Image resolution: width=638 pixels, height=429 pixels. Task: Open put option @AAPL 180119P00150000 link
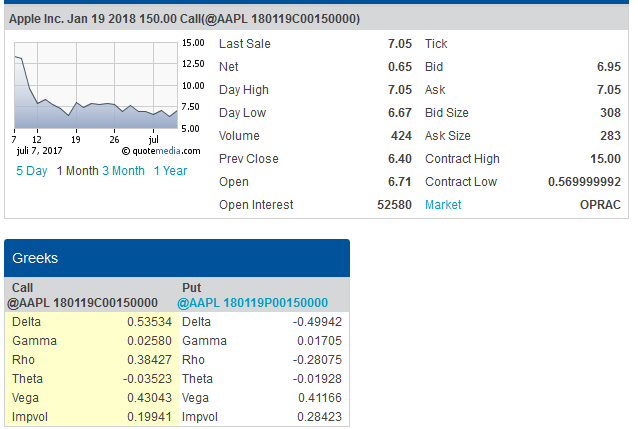point(253,303)
